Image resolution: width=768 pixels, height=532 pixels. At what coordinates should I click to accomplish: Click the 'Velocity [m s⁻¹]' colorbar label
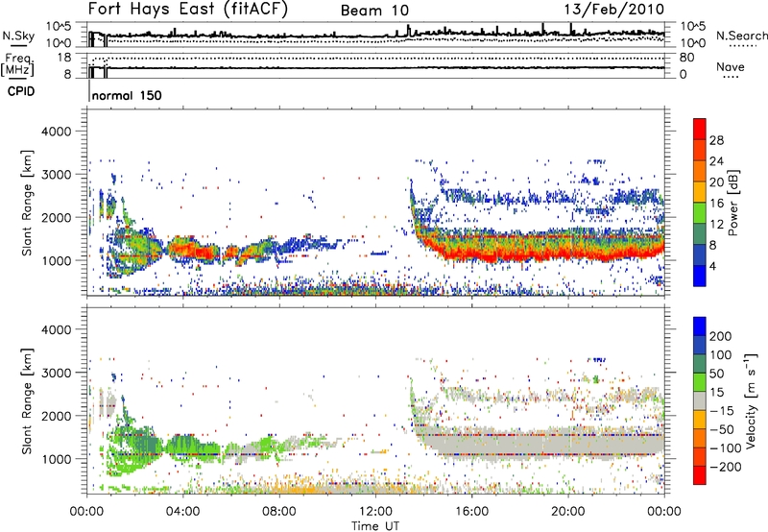click(751, 400)
